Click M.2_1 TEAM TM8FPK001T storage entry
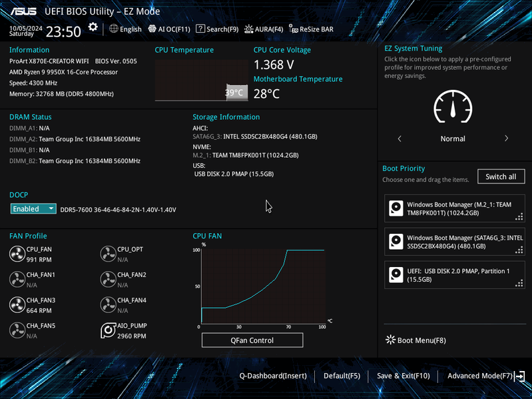This screenshot has width=532, height=399. point(246,155)
